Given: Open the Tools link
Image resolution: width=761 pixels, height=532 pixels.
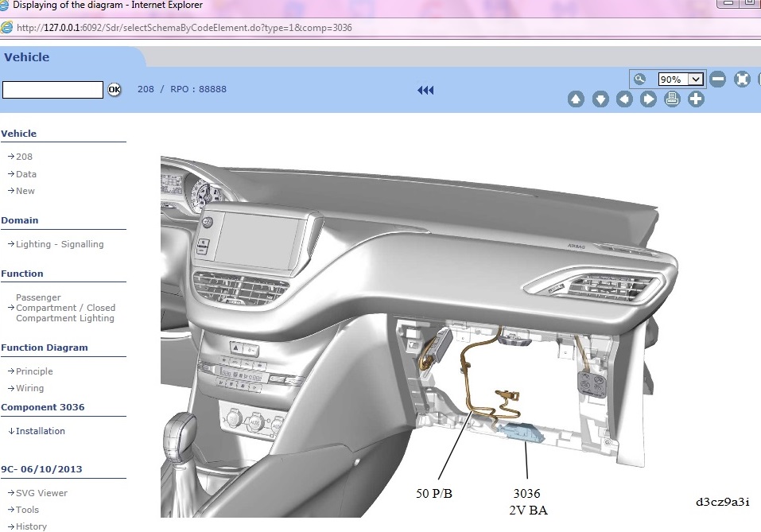Looking at the screenshot, I should (27, 511).
